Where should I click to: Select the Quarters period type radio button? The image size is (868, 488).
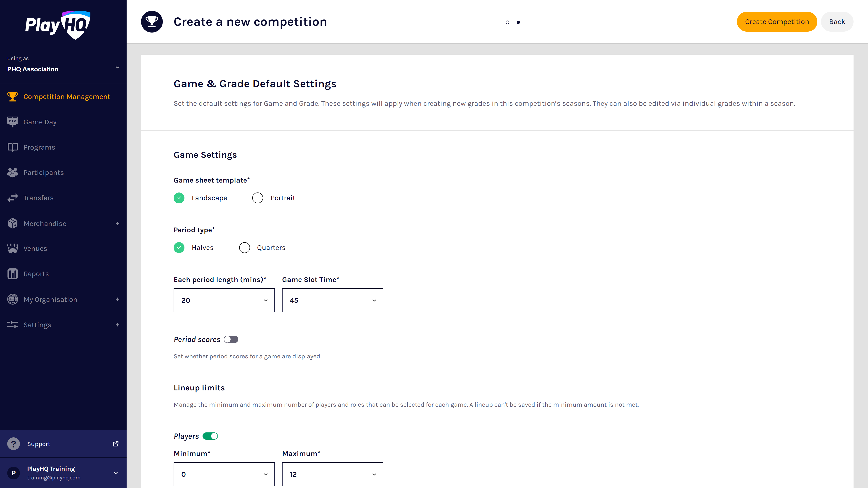pos(245,248)
